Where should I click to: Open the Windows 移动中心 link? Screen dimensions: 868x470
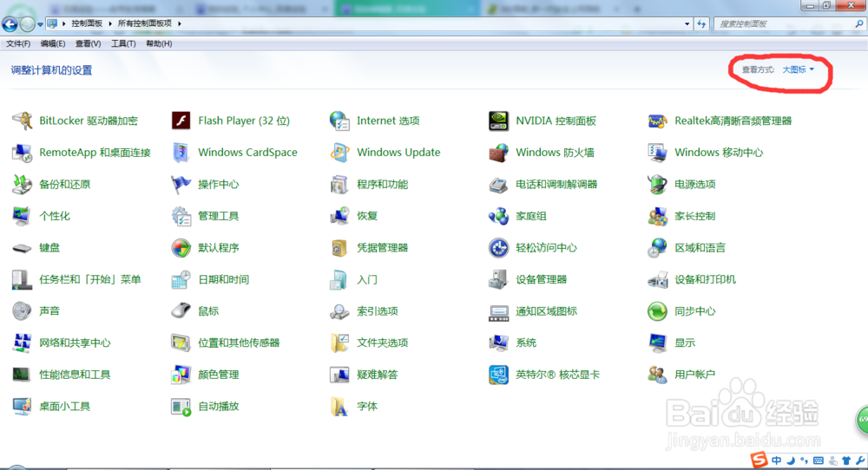click(x=719, y=153)
